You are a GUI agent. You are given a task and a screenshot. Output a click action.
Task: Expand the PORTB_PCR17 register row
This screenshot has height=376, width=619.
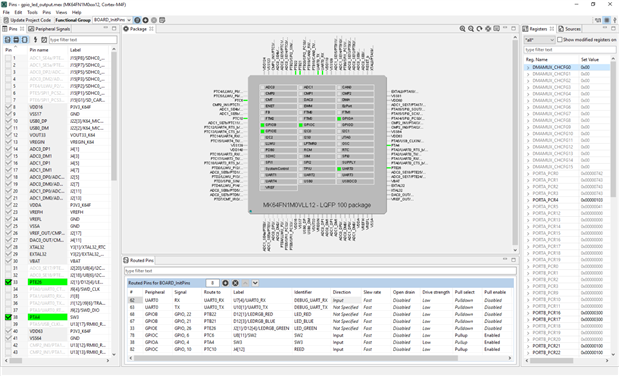[x=528, y=319]
